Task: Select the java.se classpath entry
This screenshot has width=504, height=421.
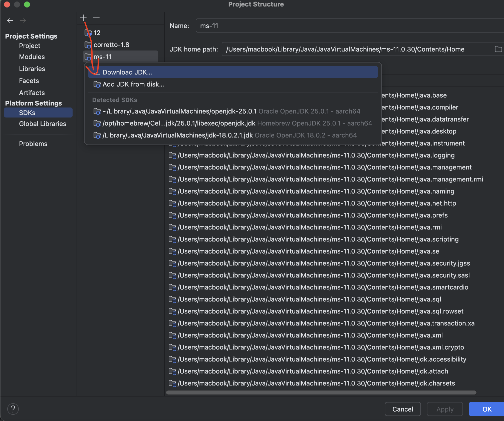Action: [x=304, y=251]
